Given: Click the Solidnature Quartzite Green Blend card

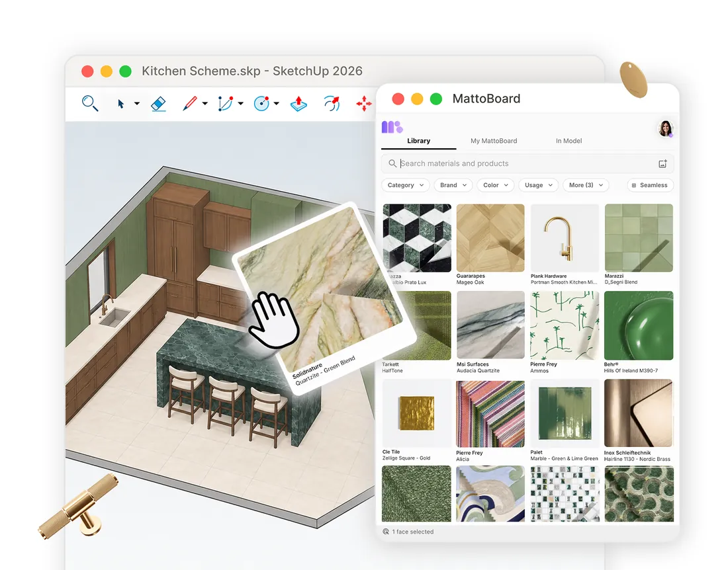Looking at the screenshot, I should [x=325, y=297].
